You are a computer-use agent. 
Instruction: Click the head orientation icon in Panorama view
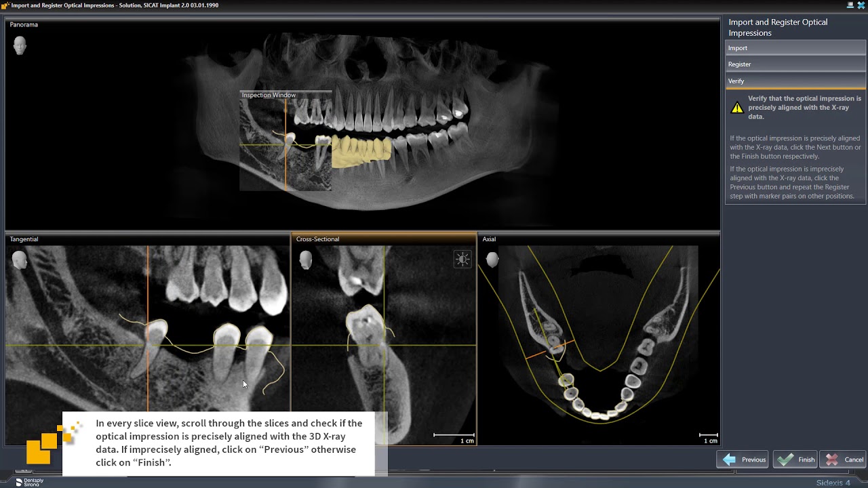click(20, 45)
